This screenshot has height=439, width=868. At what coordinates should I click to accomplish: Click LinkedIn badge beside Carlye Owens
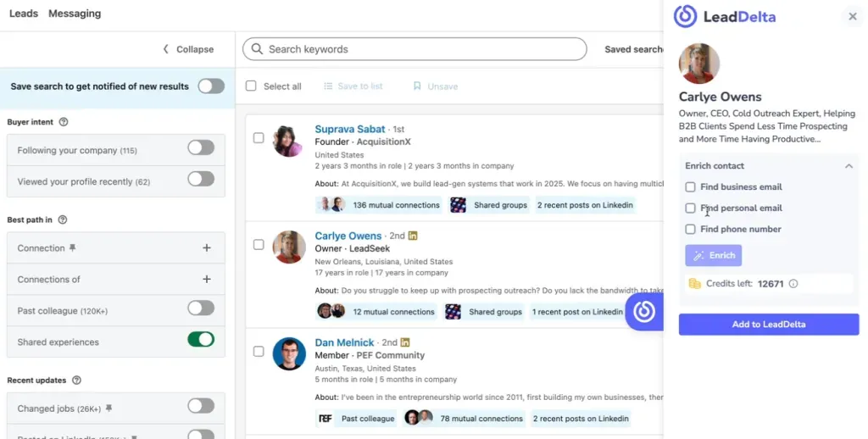tap(413, 236)
